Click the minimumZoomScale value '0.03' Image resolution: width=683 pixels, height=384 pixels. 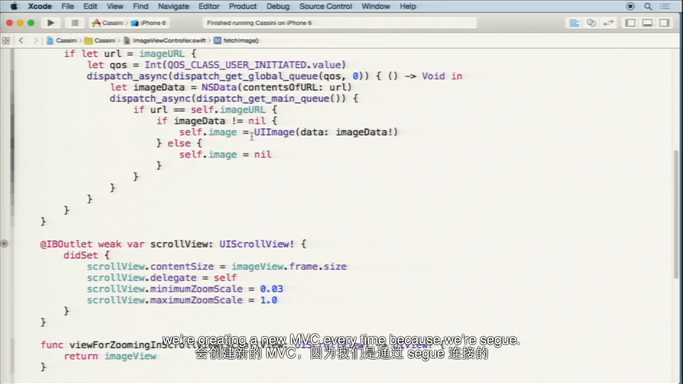[x=271, y=289]
